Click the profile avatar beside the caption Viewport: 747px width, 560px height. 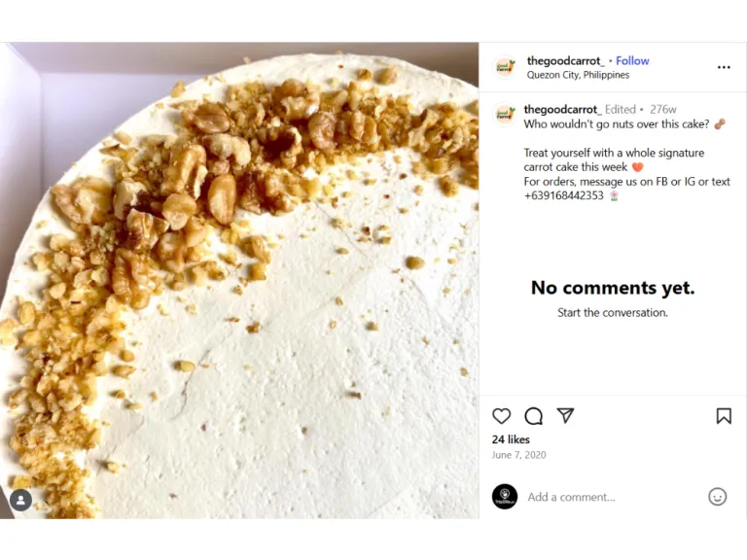coord(505,116)
